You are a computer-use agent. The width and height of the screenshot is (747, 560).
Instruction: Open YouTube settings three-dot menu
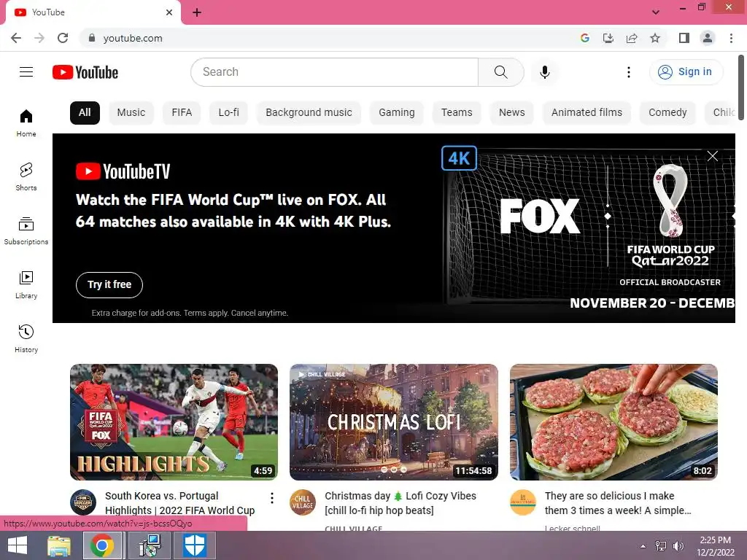(x=628, y=72)
